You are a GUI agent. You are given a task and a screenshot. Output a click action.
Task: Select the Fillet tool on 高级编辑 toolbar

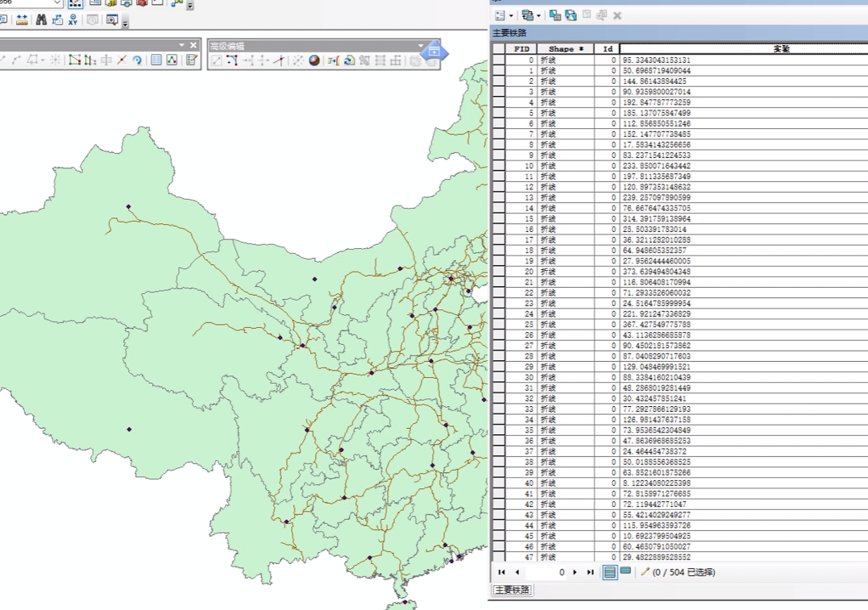[x=232, y=61]
